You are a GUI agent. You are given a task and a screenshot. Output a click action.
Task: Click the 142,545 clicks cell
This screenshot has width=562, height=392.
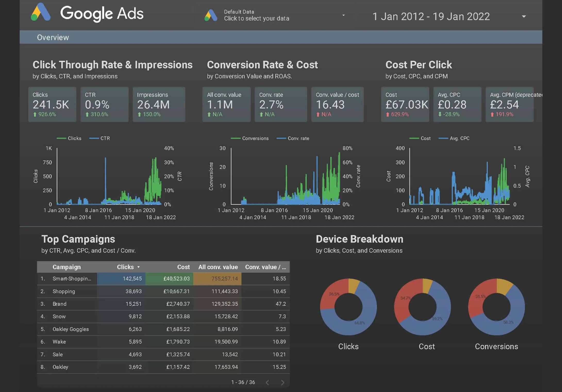pyautogui.click(x=121, y=279)
